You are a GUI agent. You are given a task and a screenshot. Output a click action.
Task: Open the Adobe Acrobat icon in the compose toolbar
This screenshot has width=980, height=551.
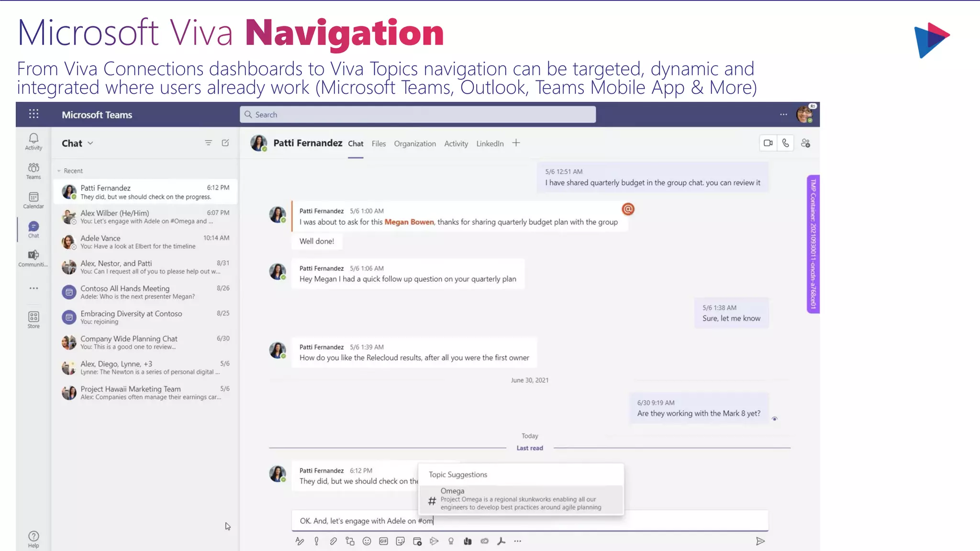point(501,541)
